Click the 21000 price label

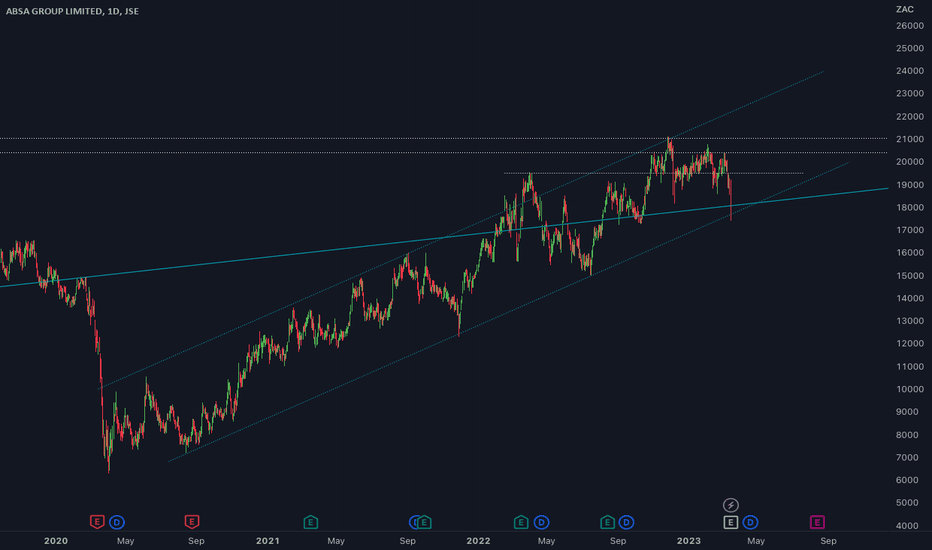(909, 139)
